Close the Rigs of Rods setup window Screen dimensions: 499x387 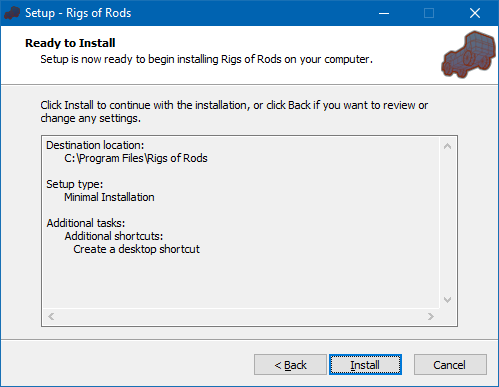tap(475, 13)
